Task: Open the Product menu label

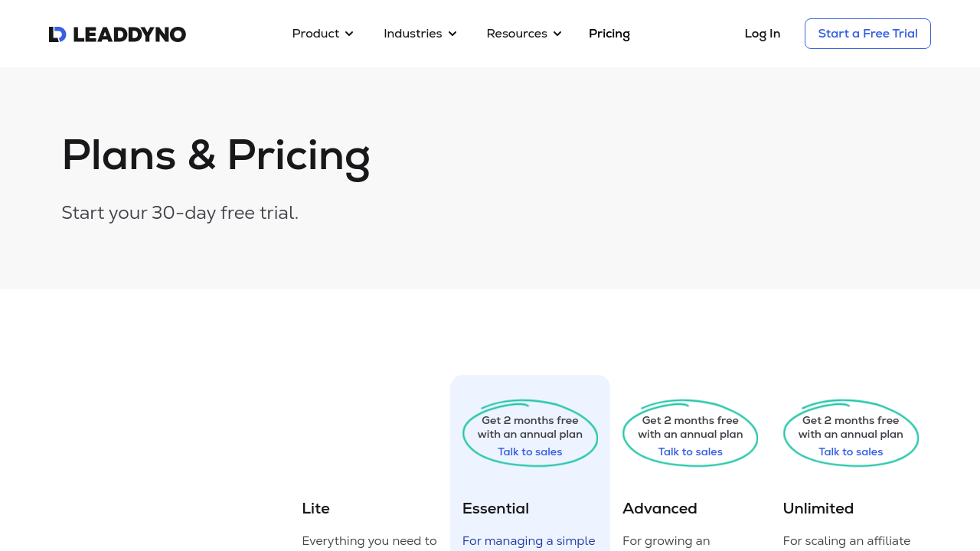Action: (315, 34)
